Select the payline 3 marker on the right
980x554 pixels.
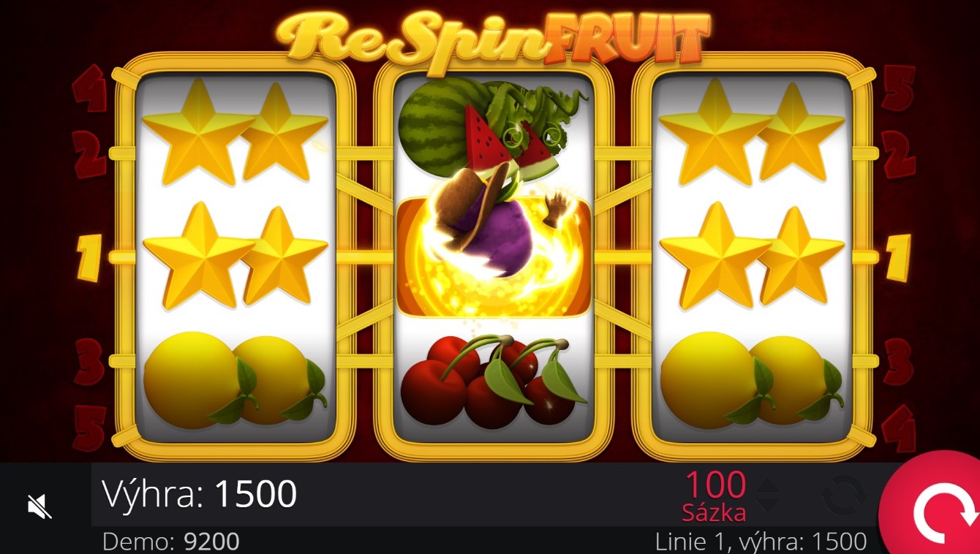click(898, 362)
